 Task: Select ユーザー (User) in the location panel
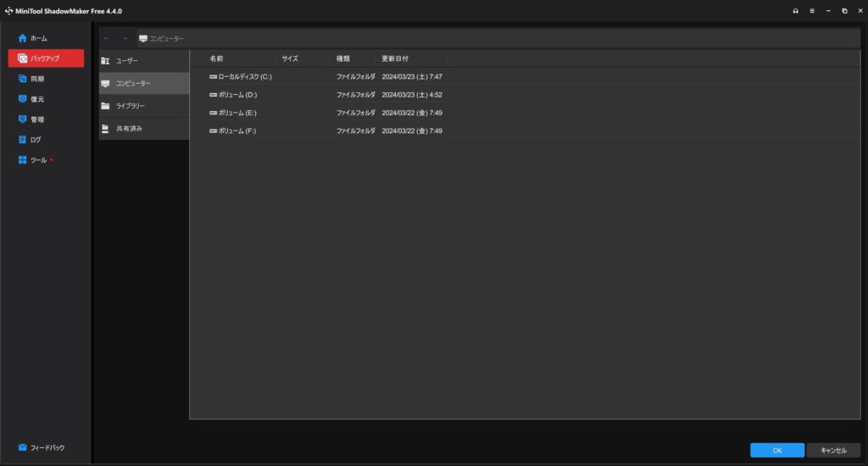(x=126, y=61)
